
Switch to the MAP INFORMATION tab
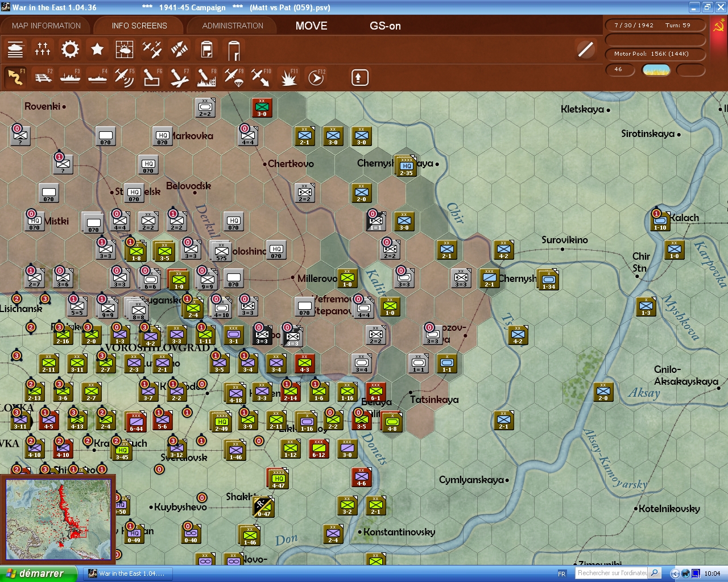click(x=46, y=26)
